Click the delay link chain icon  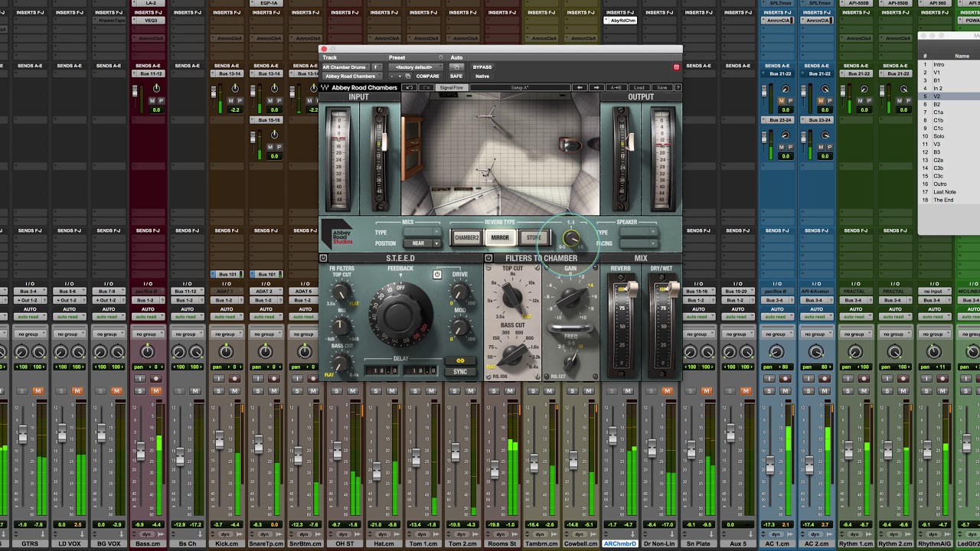click(460, 360)
